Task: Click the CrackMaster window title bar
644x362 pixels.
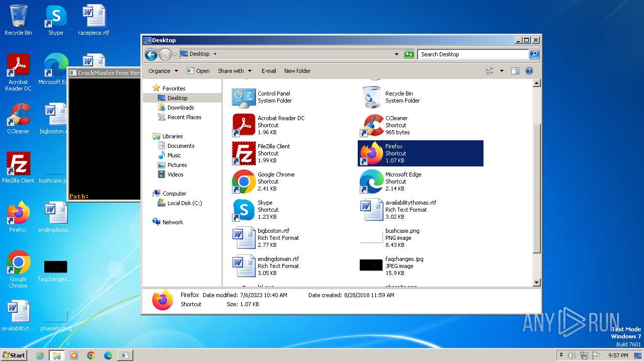Action: pos(105,73)
